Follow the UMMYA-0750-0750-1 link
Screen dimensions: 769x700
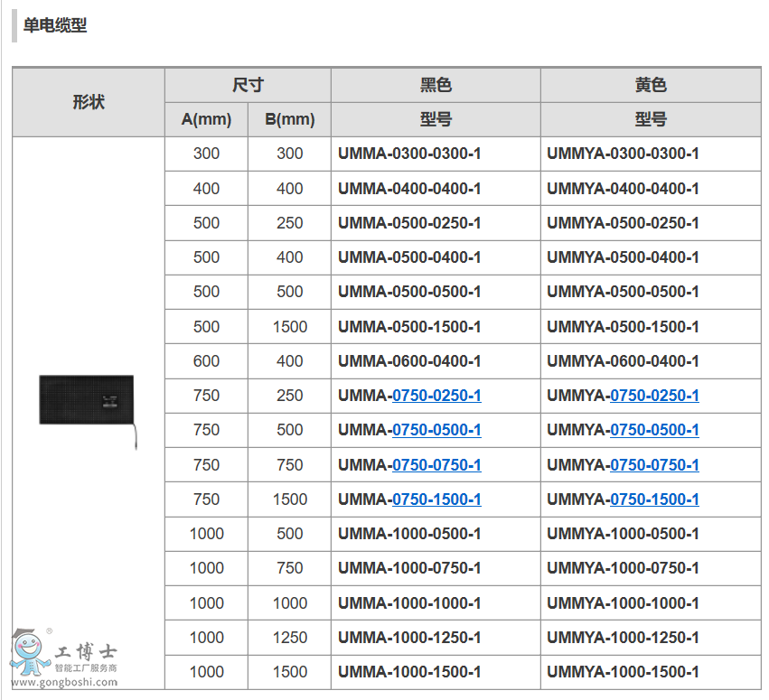click(654, 464)
